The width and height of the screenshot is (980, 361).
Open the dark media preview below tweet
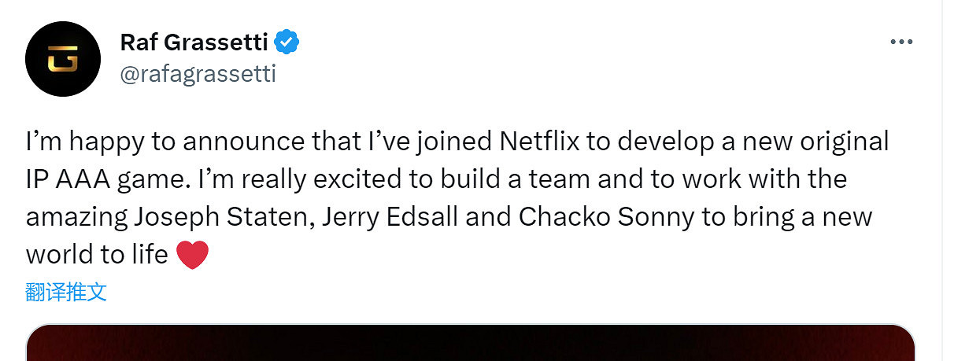(470, 343)
